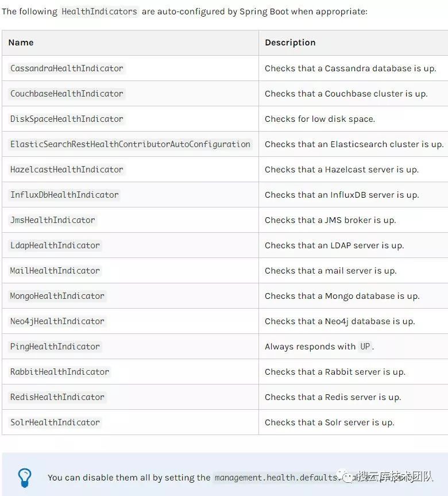The width and height of the screenshot is (448, 496).
Task: Click PingHealthIndicator in the table
Action: tap(55, 347)
